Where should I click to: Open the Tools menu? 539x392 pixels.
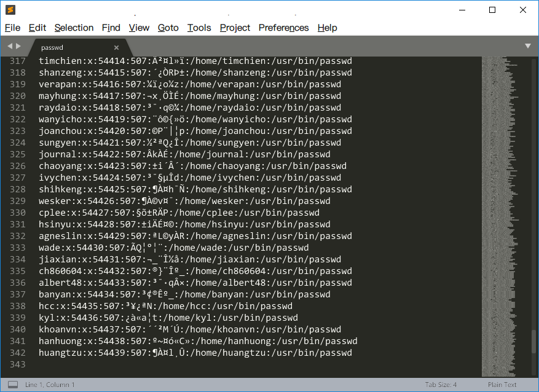[x=199, y=28]
